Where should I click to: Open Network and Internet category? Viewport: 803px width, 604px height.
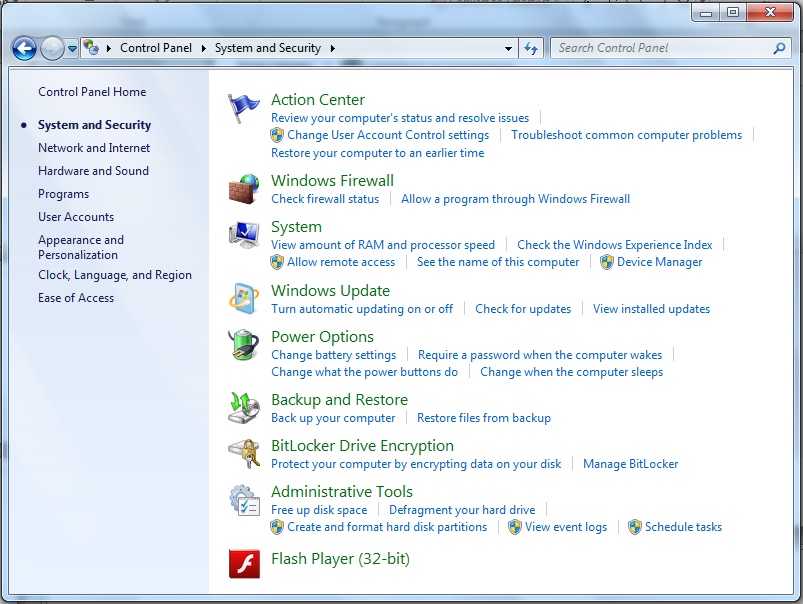[94, 148]
